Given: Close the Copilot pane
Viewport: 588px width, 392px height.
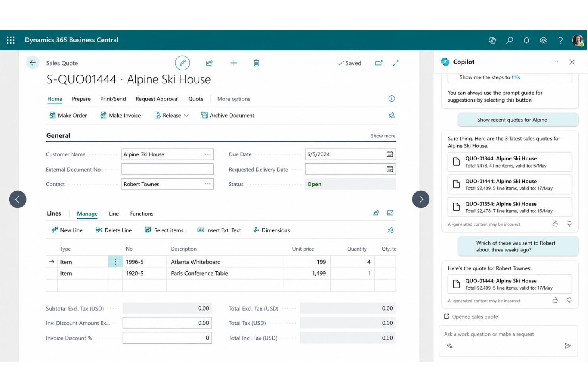Looking at the screenshot, I should [572, 62].
